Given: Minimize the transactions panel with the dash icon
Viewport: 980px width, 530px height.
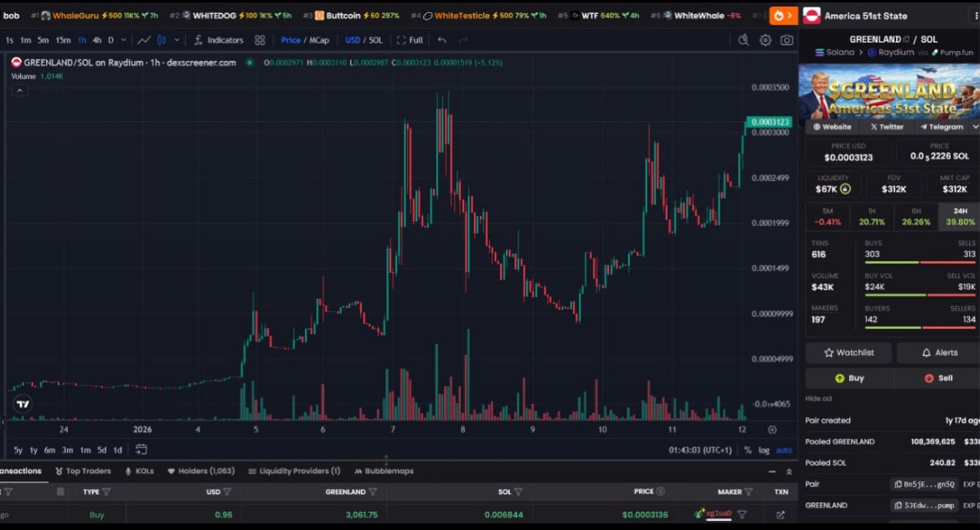Looking at the screenshot, I should pos(772,472).
